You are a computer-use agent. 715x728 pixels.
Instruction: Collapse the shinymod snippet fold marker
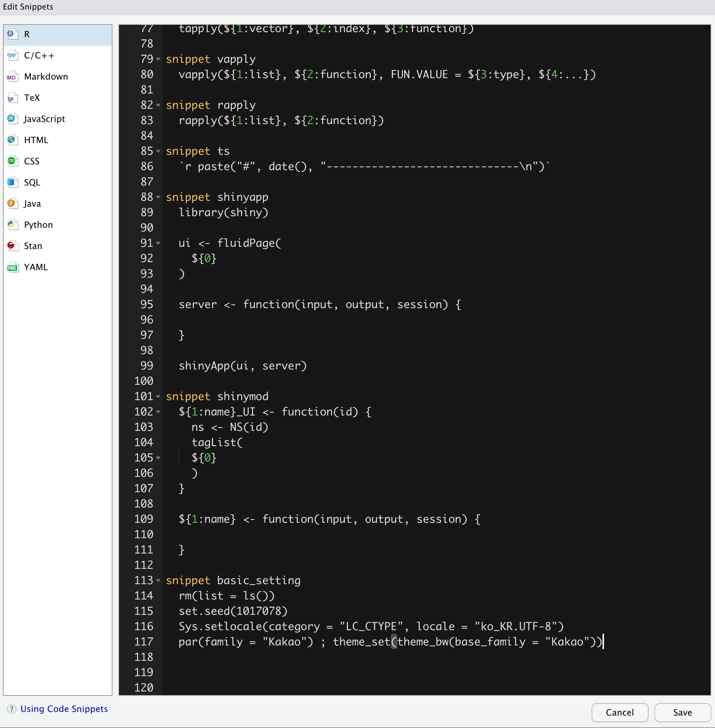tap(158, 396)
